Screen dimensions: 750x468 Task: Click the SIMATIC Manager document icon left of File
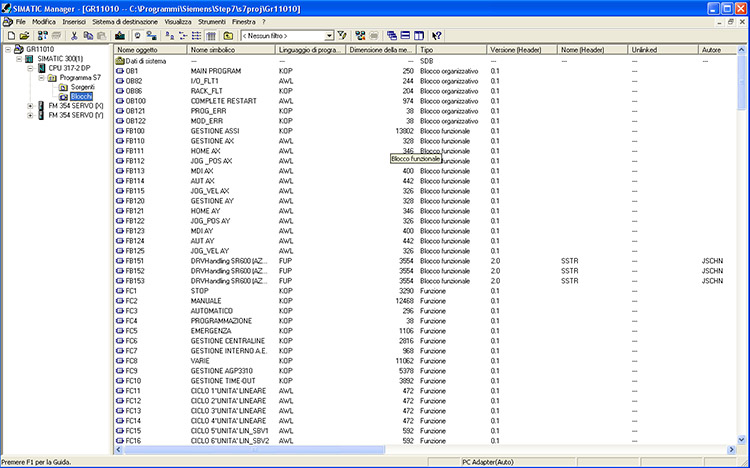[8, 22]
